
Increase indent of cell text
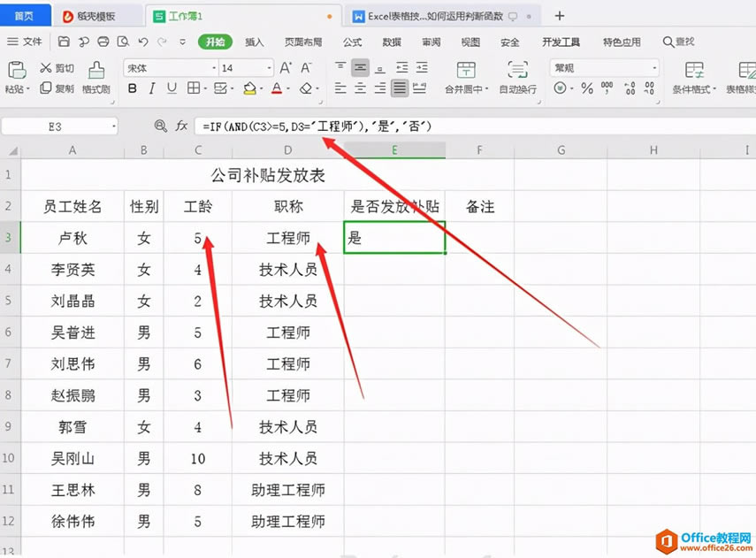coord(422,67)
